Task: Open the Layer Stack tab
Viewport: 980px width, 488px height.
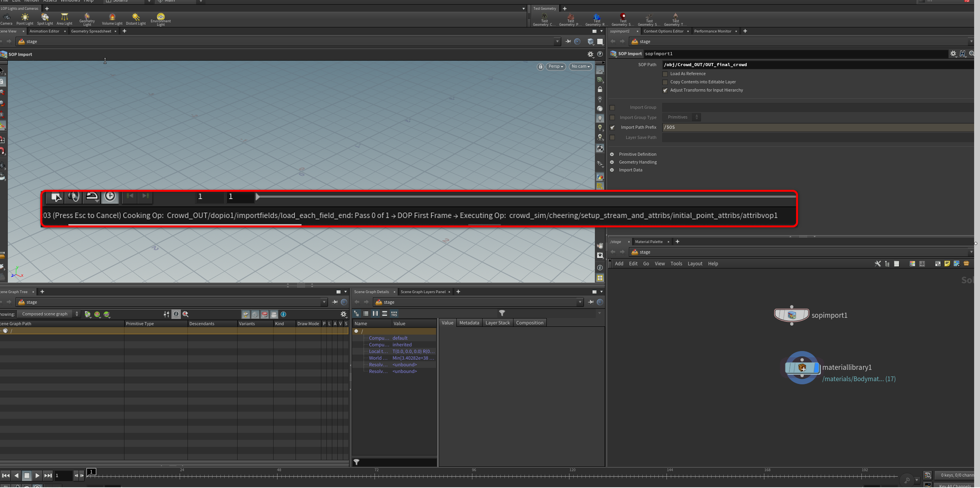Action: [497, 323]
